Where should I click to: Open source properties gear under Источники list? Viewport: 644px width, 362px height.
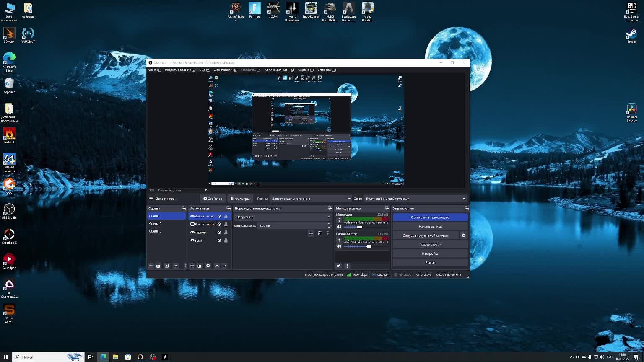[208, 266]
